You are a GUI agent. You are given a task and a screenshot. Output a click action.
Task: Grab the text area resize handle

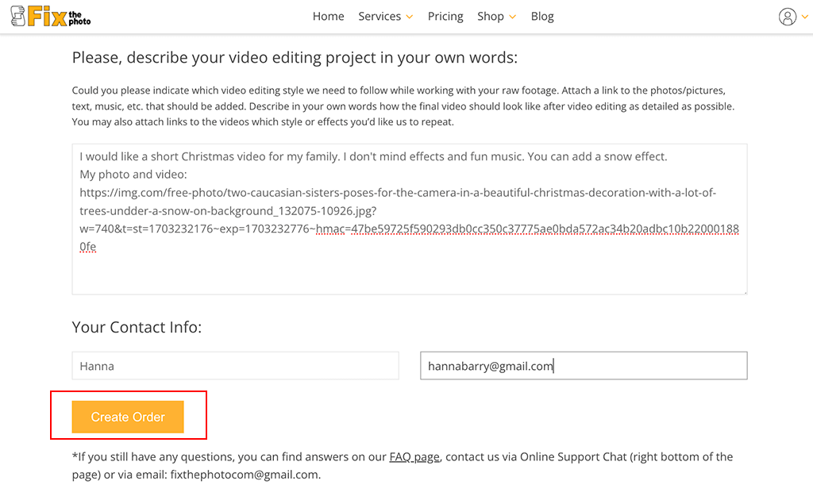[744, 291]
